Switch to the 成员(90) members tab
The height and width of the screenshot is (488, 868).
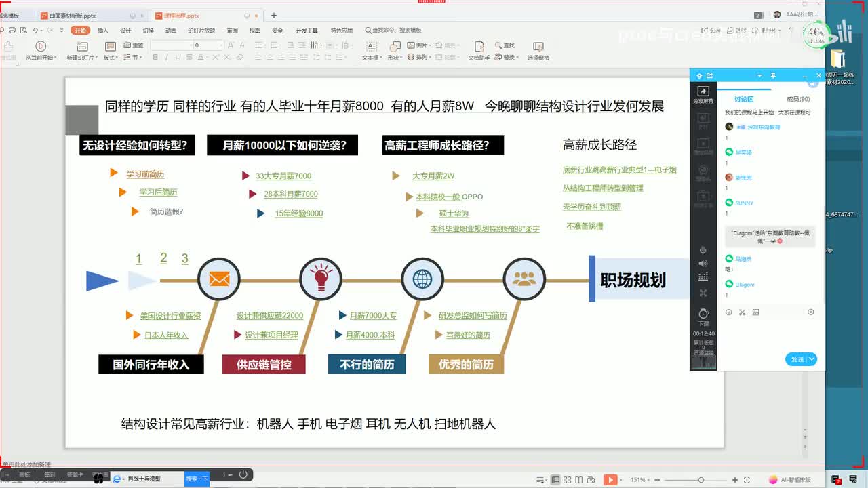click(797, 99)
